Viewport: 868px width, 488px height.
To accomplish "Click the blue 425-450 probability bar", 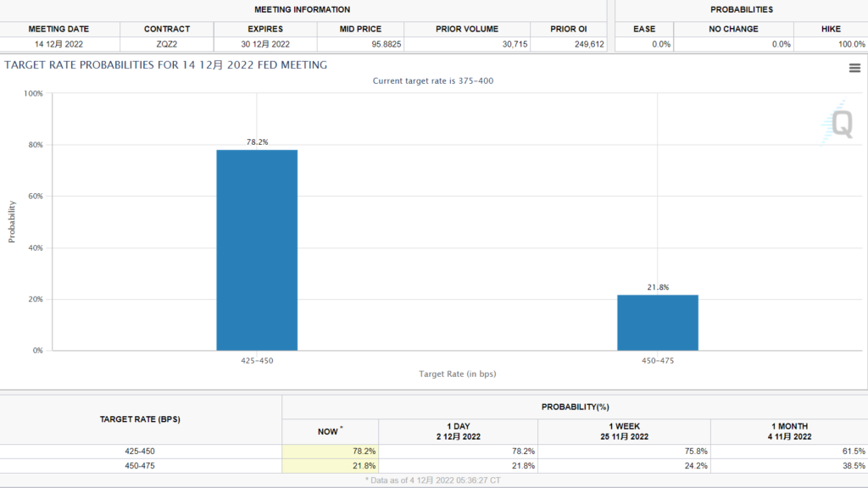I will coord(257,250).
